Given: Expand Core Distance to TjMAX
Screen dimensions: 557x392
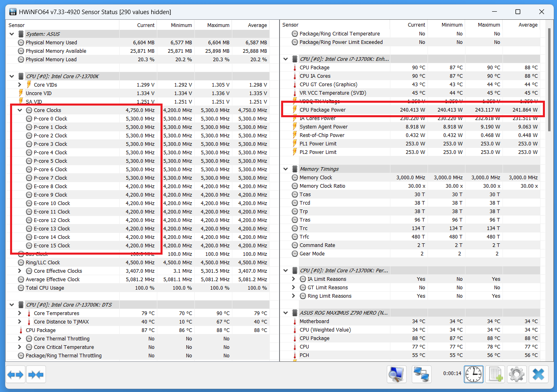Looking at the screenshot, I should pos(20,321).
